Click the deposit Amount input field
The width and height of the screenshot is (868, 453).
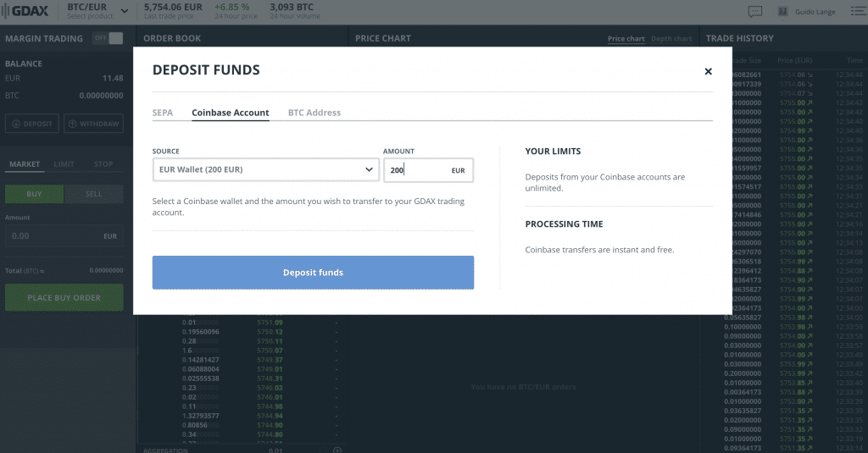click(415, 170)
